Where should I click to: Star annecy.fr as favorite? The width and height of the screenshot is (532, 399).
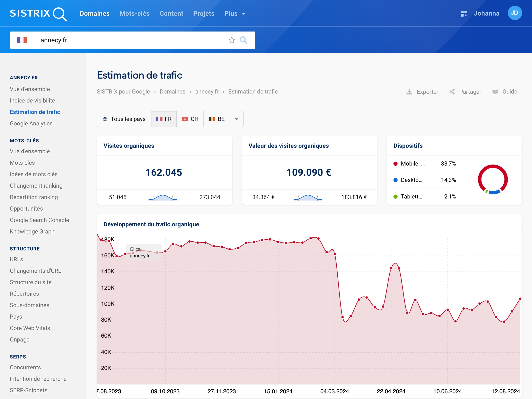(232, 40)
